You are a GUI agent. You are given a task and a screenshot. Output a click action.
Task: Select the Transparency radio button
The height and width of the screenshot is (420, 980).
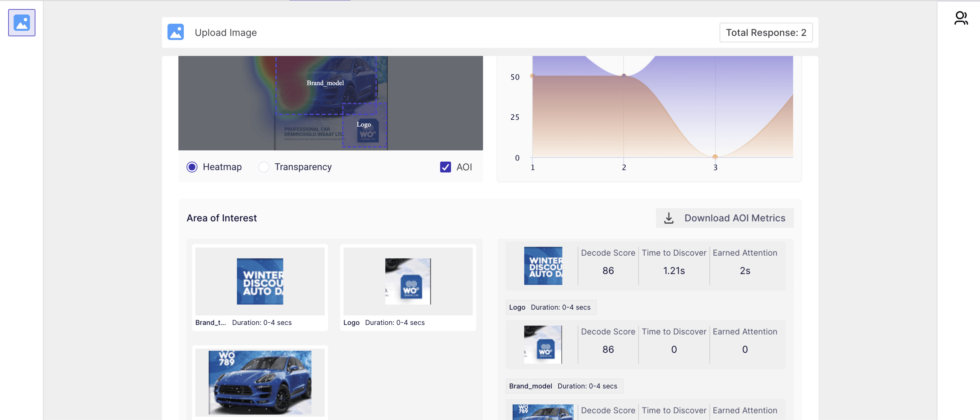[264, 167]
